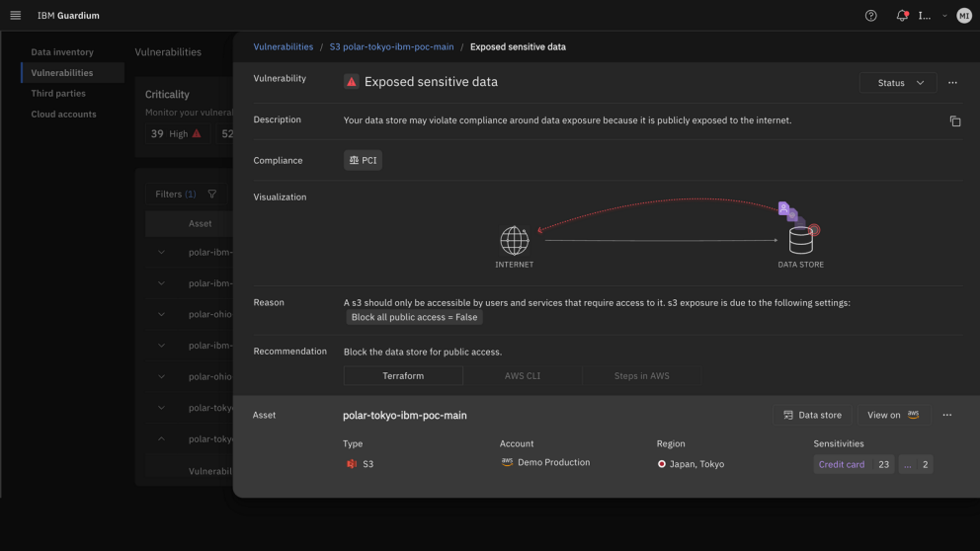Select the PCI compliance tag

point(363,160)
